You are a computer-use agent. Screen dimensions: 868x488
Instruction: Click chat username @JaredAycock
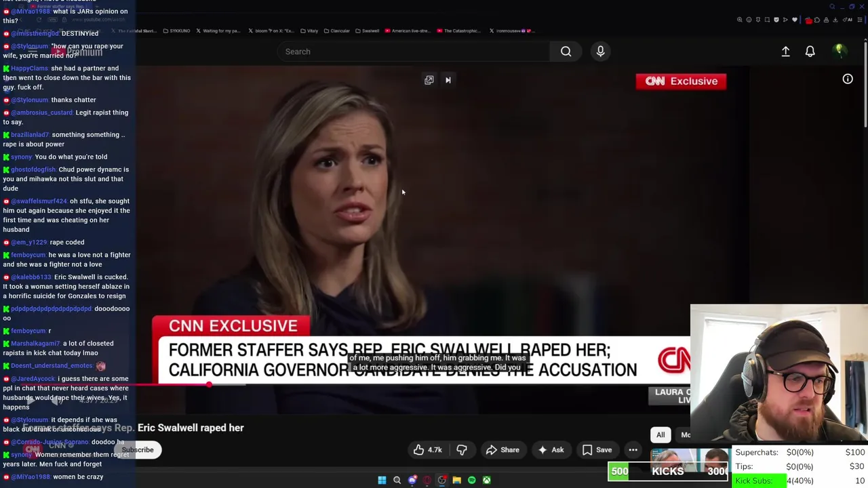tap(33, 379)
